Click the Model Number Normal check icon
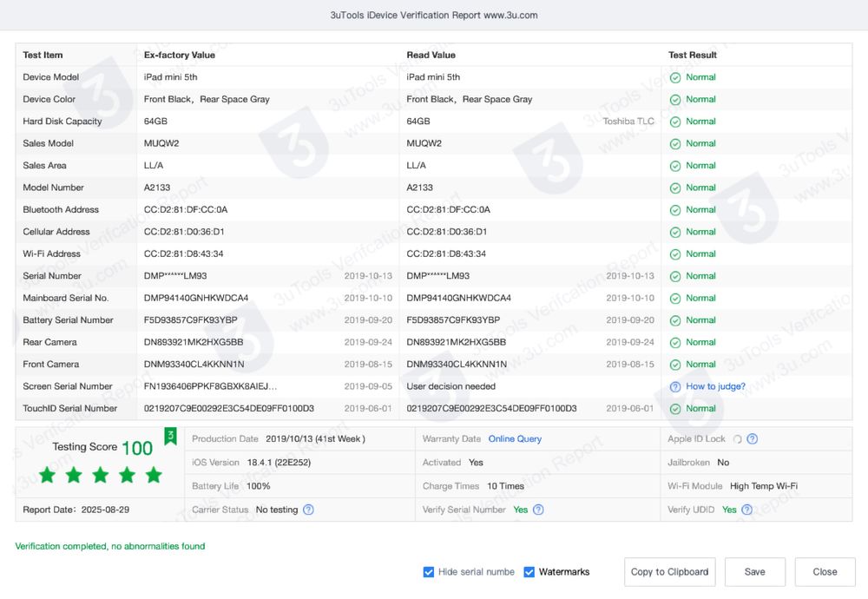 pos(674,188)
